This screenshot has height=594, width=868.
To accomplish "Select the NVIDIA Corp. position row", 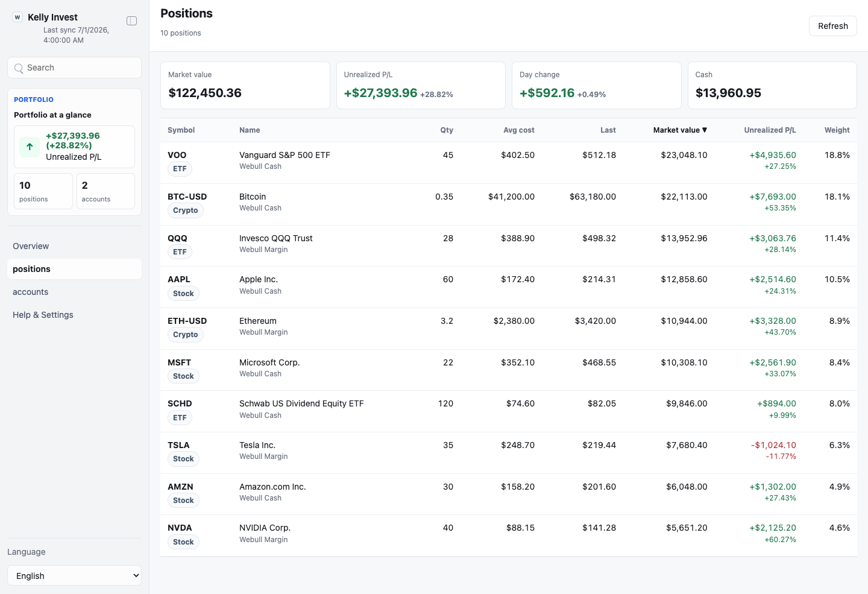I will [509, 536].
